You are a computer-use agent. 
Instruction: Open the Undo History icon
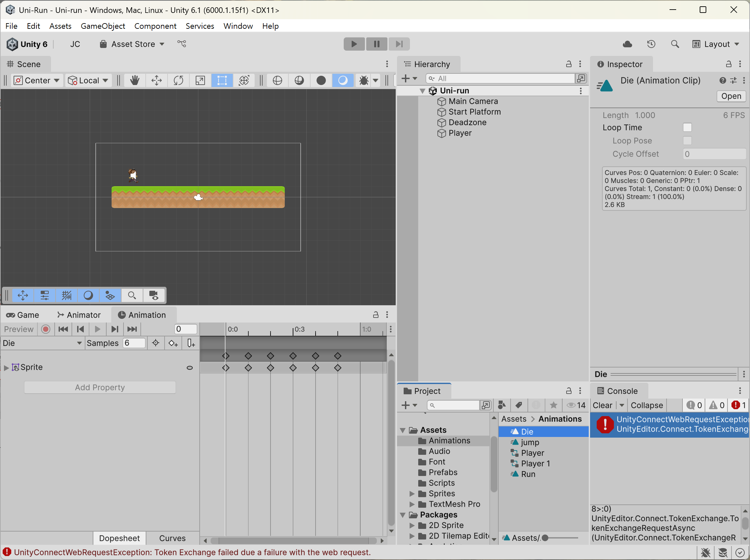point(651,44)
